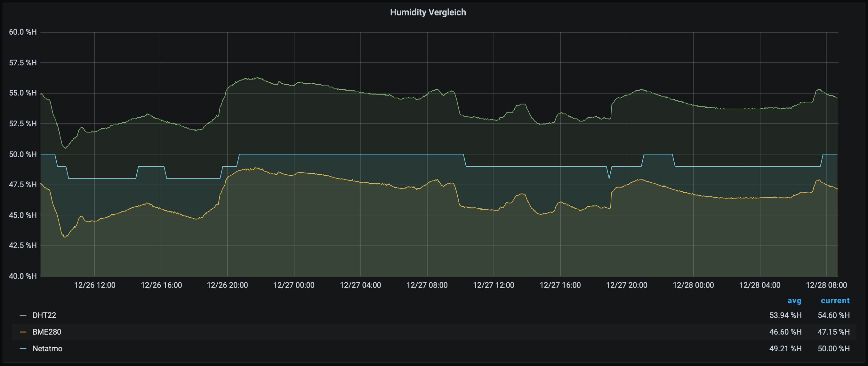
Task: Click BME280 current value 47.15 %H
Action: 833,332
